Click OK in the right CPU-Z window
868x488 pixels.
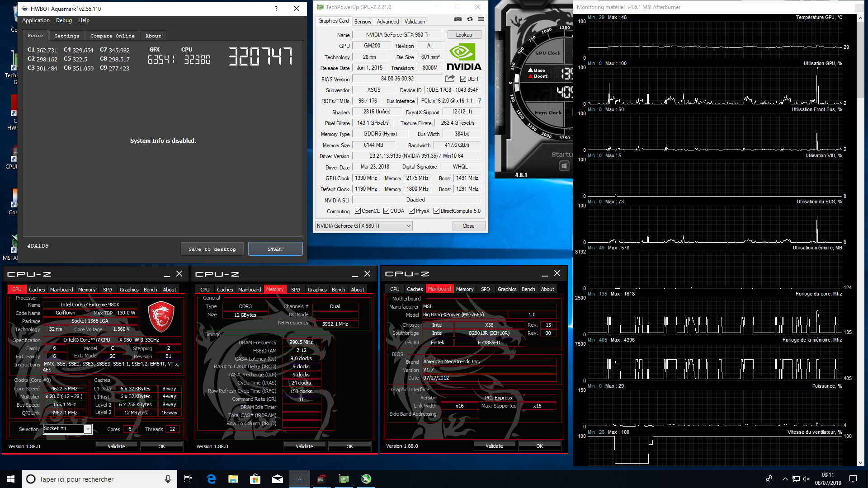(x=539, y=446)
